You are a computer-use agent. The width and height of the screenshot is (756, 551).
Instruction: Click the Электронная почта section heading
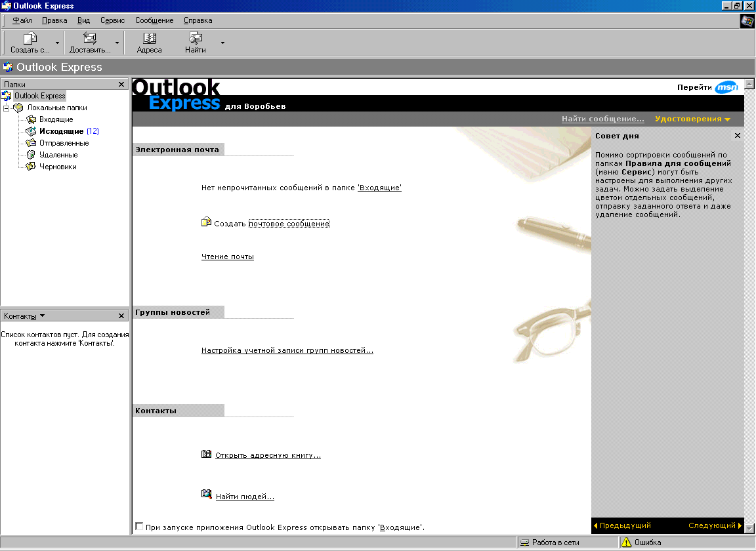coord(177,150)
